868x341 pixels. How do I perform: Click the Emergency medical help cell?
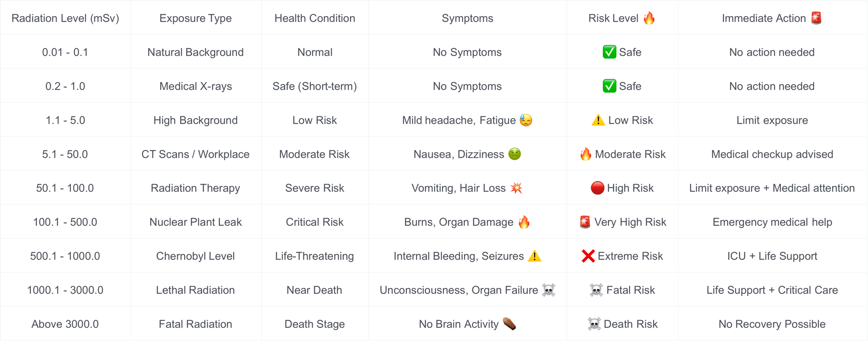[772, 222]
